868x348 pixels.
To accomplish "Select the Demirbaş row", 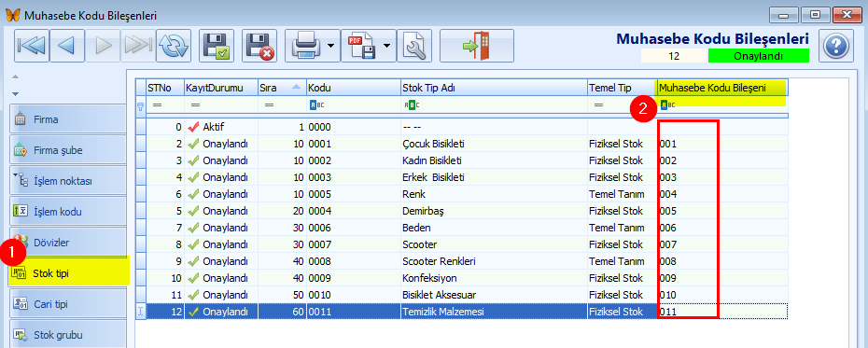I will click(462, 210).
